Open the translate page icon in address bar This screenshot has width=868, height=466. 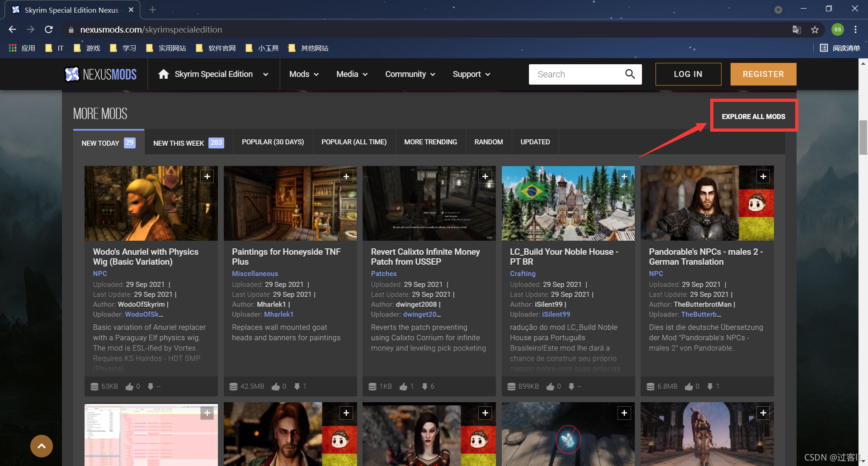click(797, 29)
